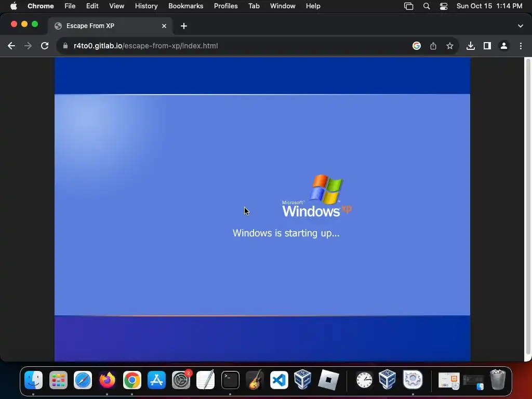Open the View menu
The width and height of the screenshot is (532, 399).
(117, 6)
